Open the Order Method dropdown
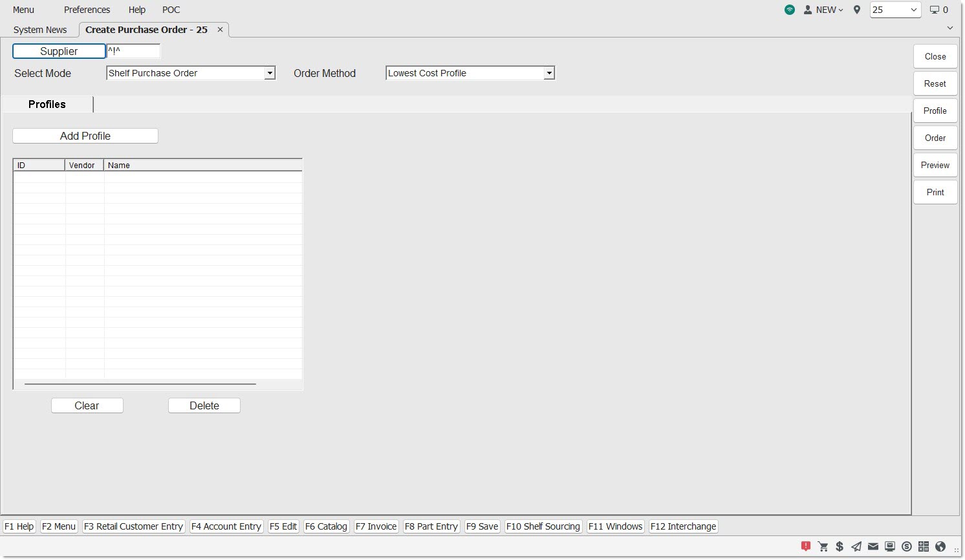 (x=549, y=73)
